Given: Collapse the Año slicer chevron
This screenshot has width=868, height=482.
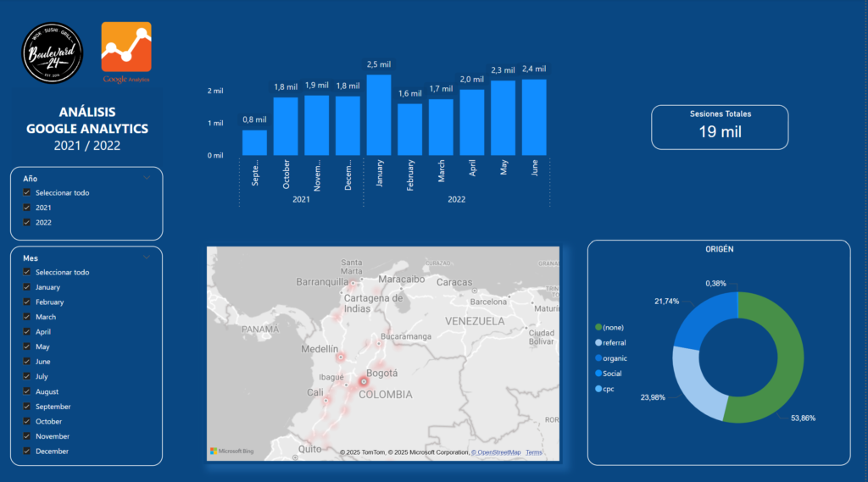Looking at the screenshot, I should [147, 178].
